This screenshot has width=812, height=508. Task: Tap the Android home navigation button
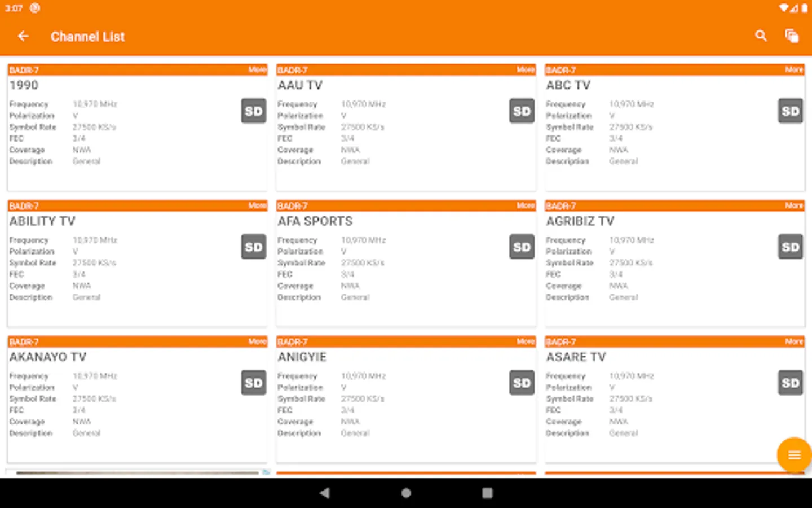click(x=406, y=493)
